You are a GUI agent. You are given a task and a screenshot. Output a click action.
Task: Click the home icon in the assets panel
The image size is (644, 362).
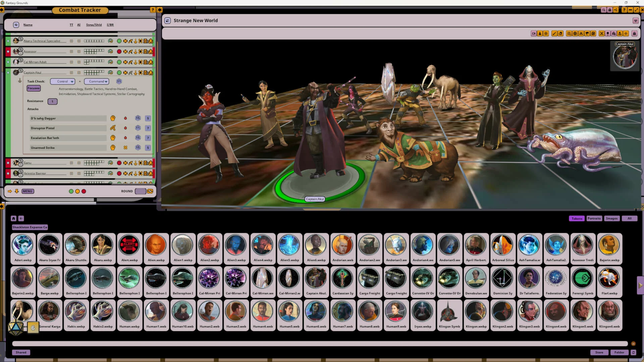tap(13, 219)
